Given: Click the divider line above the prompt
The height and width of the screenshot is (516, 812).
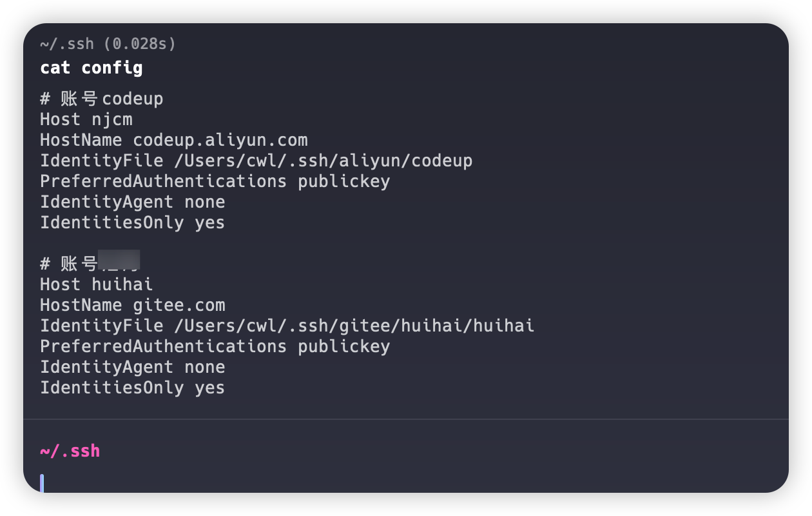Looking at the screenshot, I should point(406,419).
